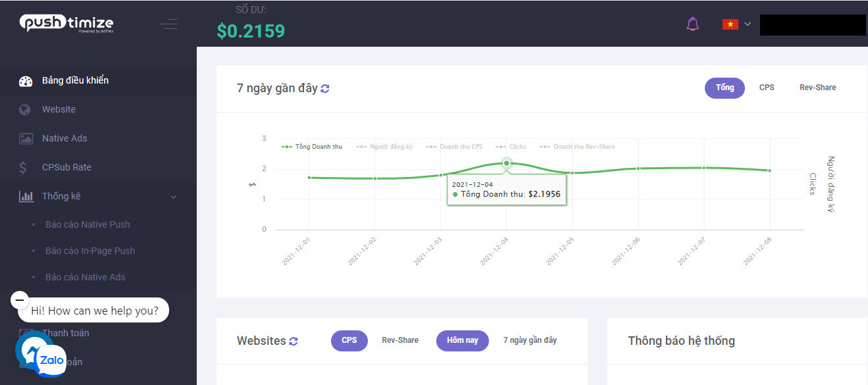Expand language dropdown arrow beside flag
Image resolution: width=868 pixels, height=385 pixels.
tap(748, 24)
